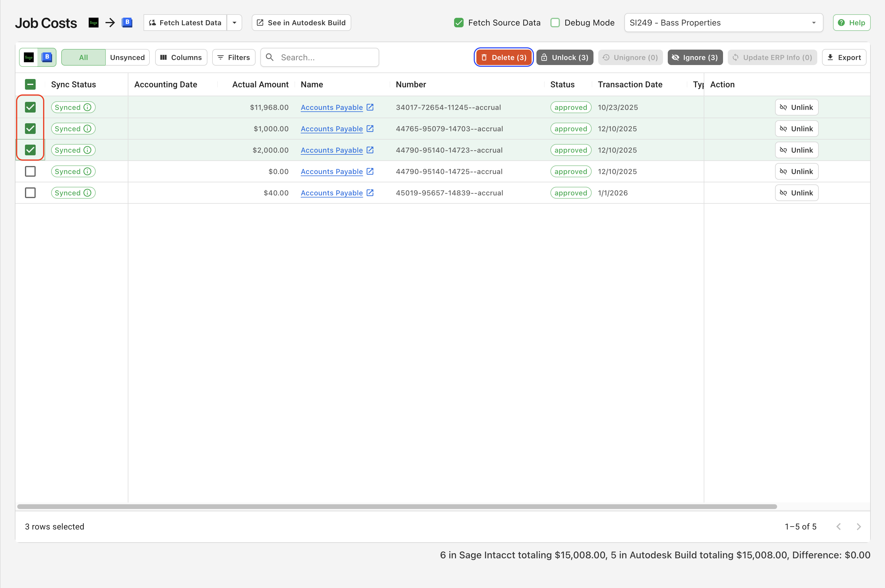Open external link icon for $40.00 row
This screenshot has height=588, width=885.
pyautogui.click(x=370, y=193)
